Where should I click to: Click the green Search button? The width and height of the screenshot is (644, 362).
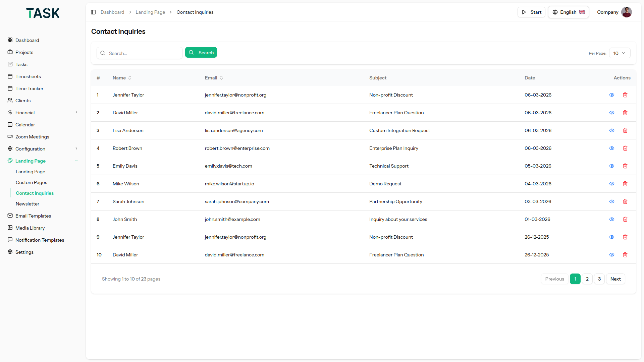(201, 53)
